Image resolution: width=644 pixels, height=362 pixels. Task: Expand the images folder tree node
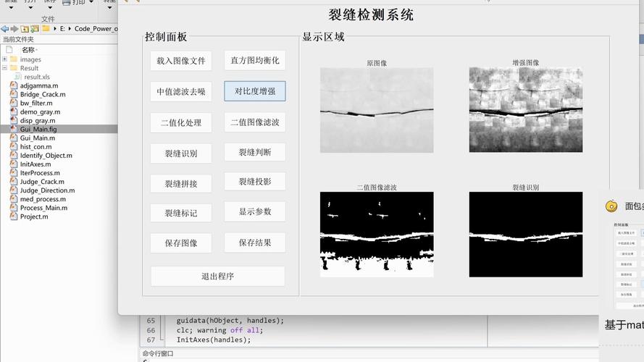[4, 59]
